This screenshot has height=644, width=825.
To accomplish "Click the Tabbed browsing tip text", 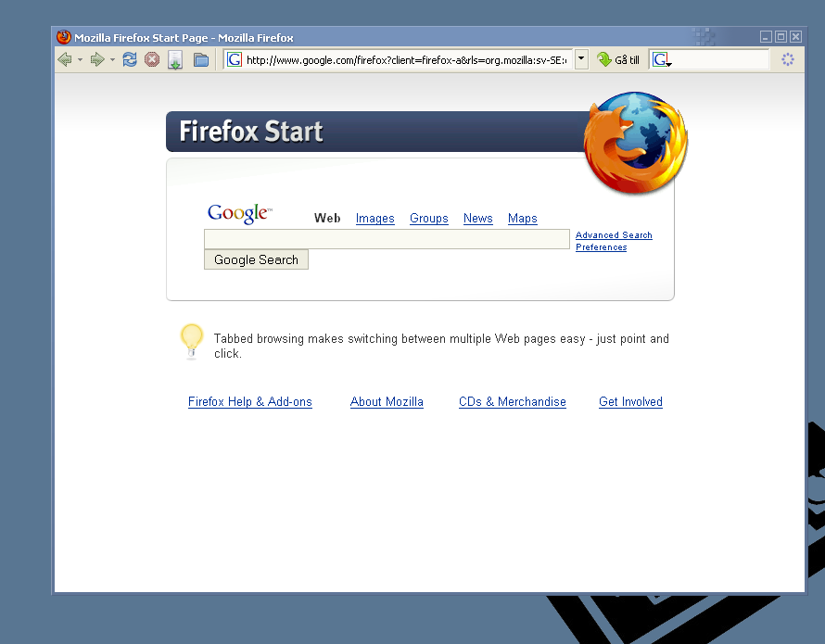I will pyautogui.click(x=441, y=346).
